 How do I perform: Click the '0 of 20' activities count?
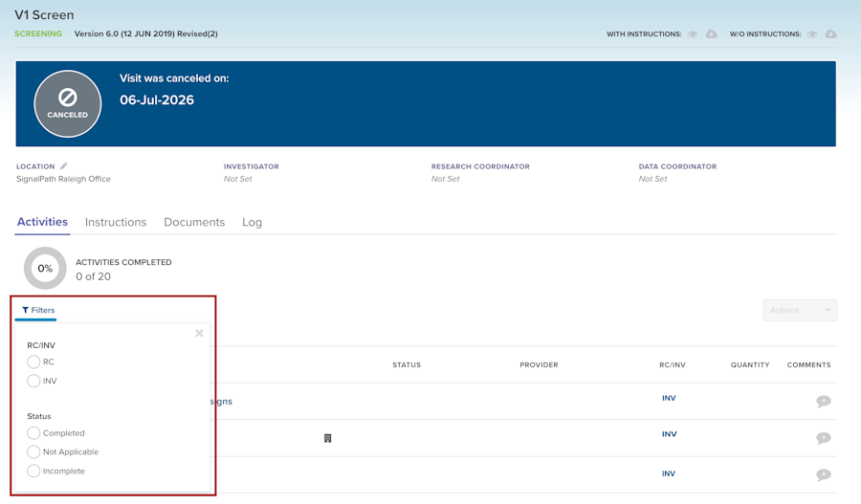[x=94, y=276]
